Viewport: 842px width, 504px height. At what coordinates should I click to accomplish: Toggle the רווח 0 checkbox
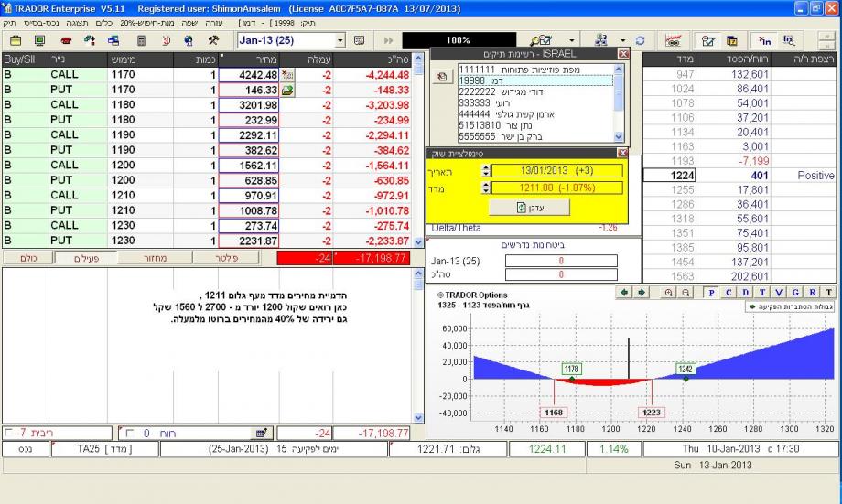(128, 432)
